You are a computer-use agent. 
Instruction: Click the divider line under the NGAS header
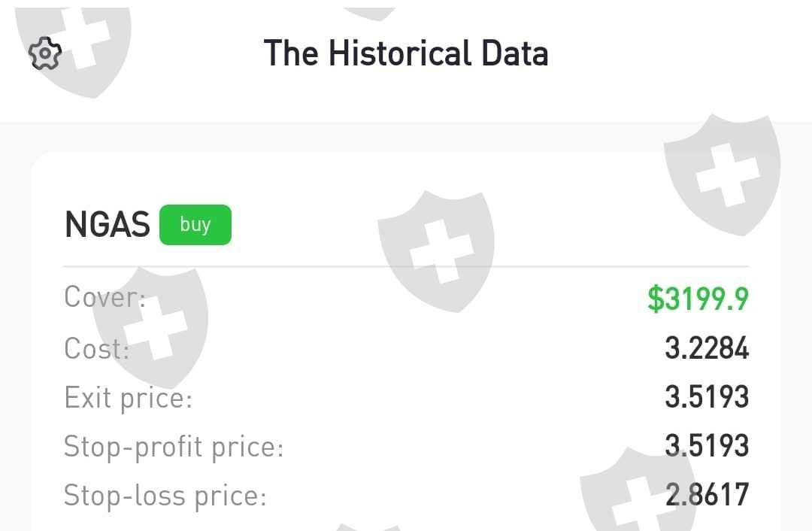click(x=406, y=266)
